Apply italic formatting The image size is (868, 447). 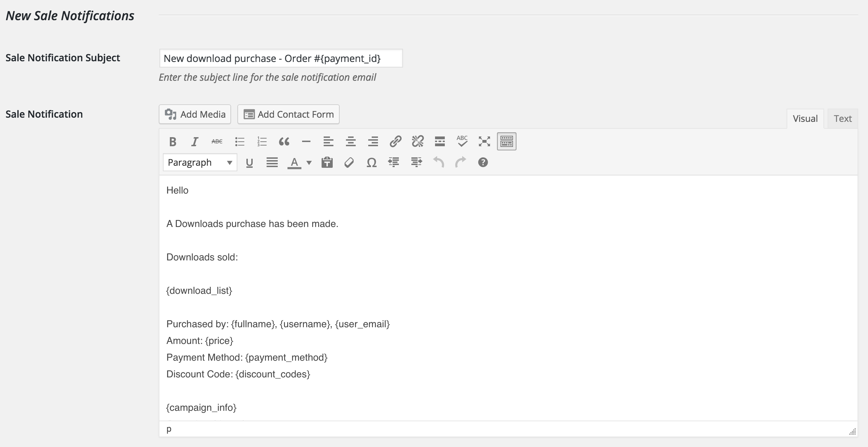coord(195,142)
